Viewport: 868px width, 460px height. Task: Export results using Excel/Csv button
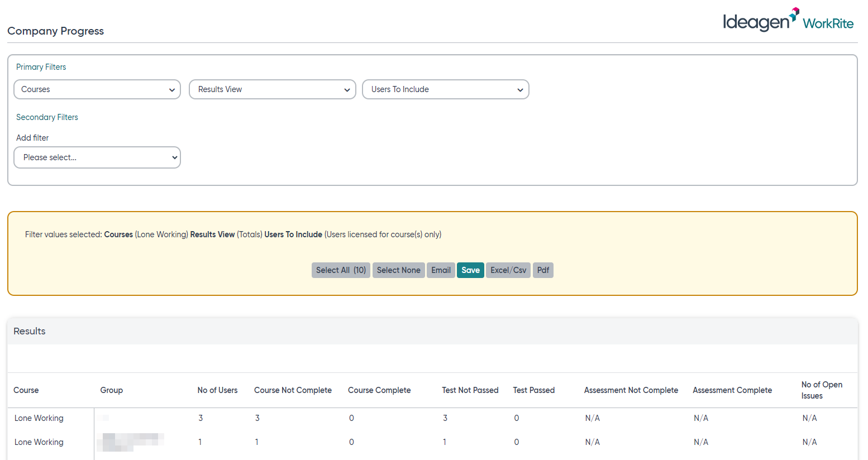click(x=508, y=270)
